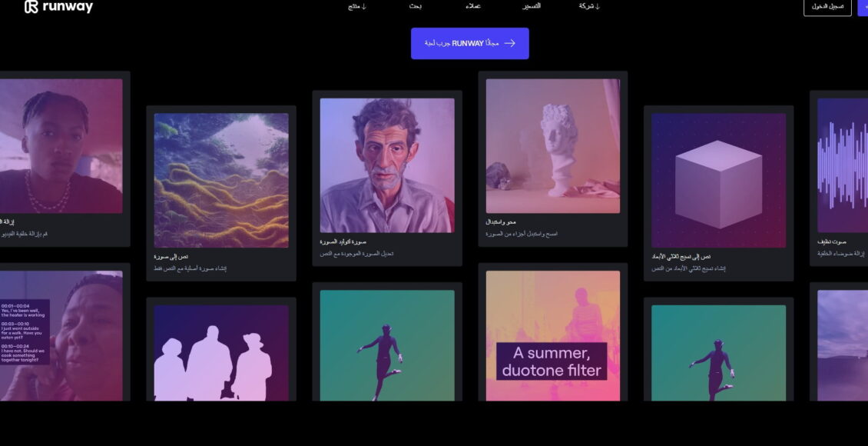This screenshot has width=868, height=446.
Task: Open the grey 3D cube texture card image
Action: tap(718, 180)
